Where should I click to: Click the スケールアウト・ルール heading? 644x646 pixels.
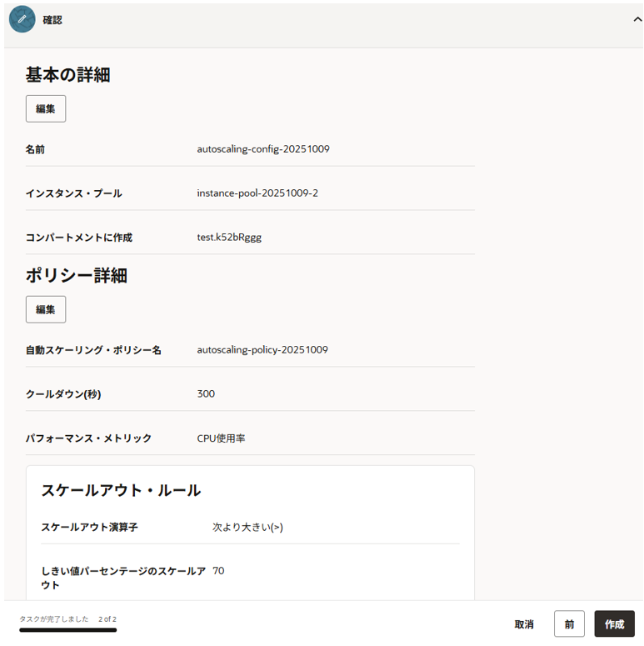click(121, 490)
